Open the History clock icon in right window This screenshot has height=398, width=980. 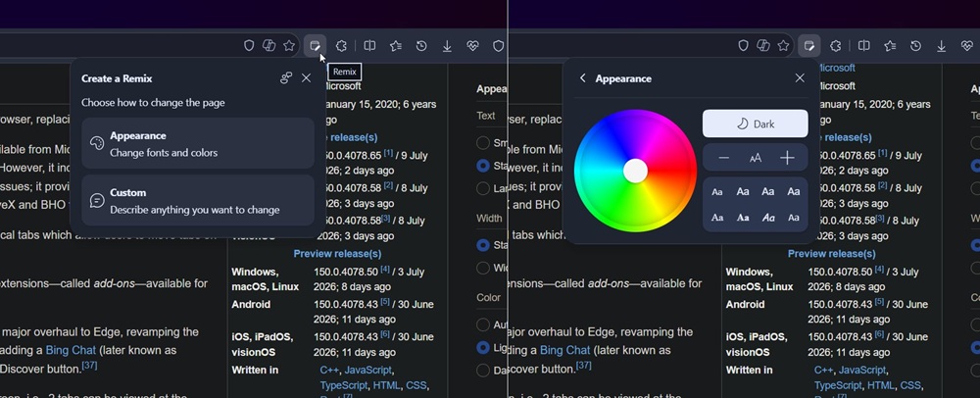(915, 46)
